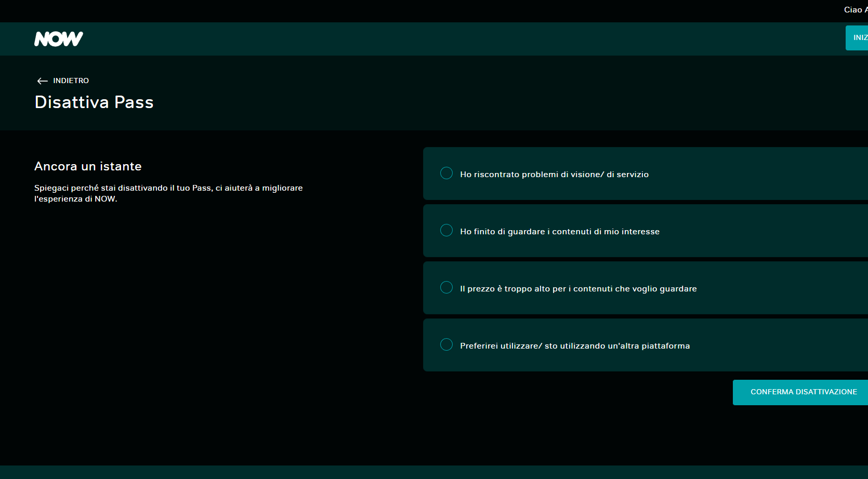This screenshot has height=479, width=868.
Task: Click the 'Disattiva Pass' page title
Action: (x=94, y=102)
